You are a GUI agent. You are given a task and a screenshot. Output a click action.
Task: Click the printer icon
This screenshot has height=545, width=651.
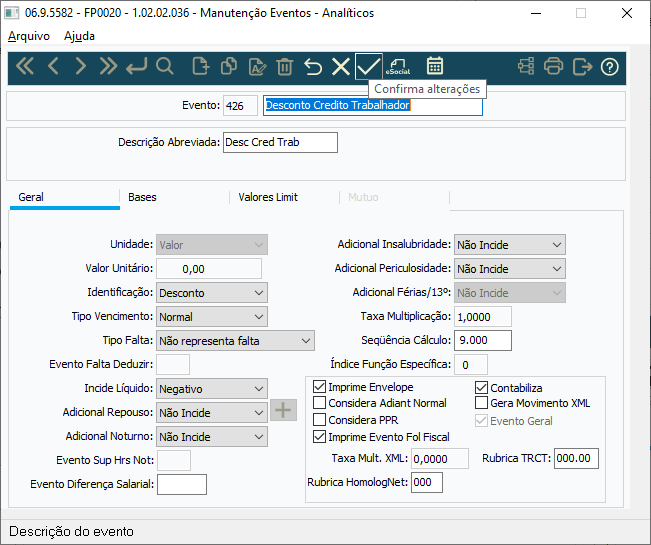pos(554,67)
